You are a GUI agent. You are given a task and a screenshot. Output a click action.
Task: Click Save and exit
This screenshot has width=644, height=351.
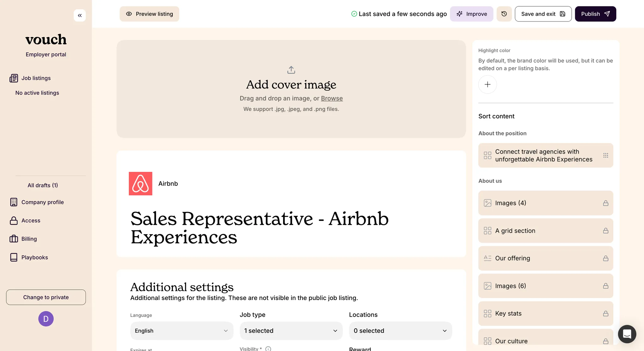click(x=543, y=14)
